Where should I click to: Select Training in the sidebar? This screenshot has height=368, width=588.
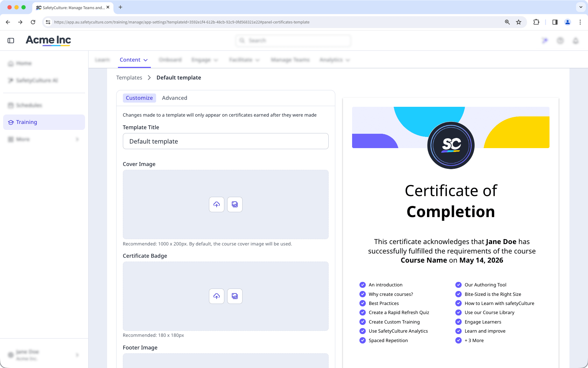click(x=44, y=122)
